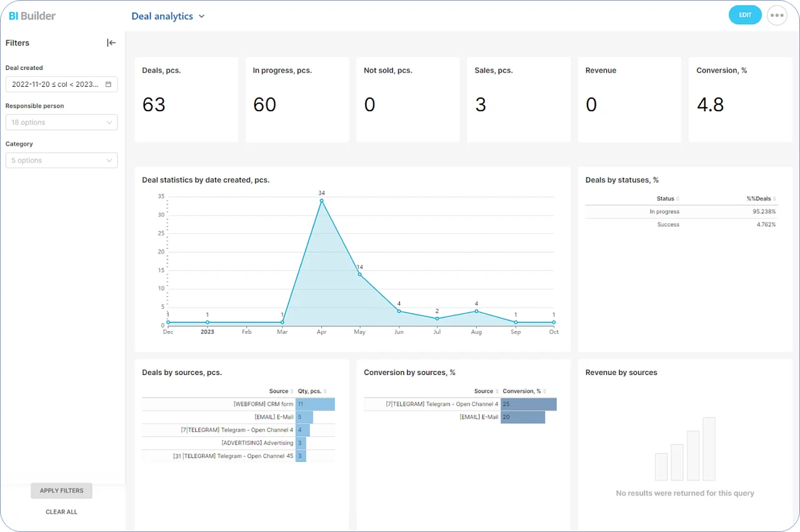Viewport: 800px width, 532px height.
Task: Sort by %%Deals column arrows
Action: (775, 199)
